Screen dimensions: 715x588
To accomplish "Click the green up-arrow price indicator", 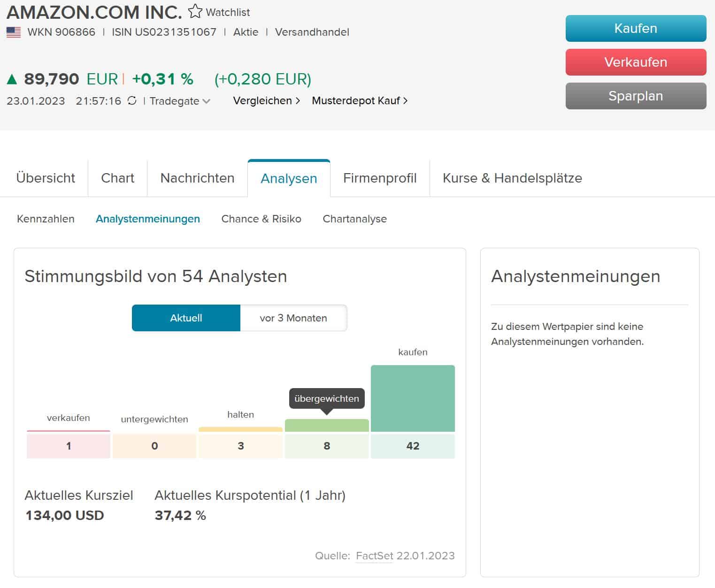I will [x=12, y=79].
